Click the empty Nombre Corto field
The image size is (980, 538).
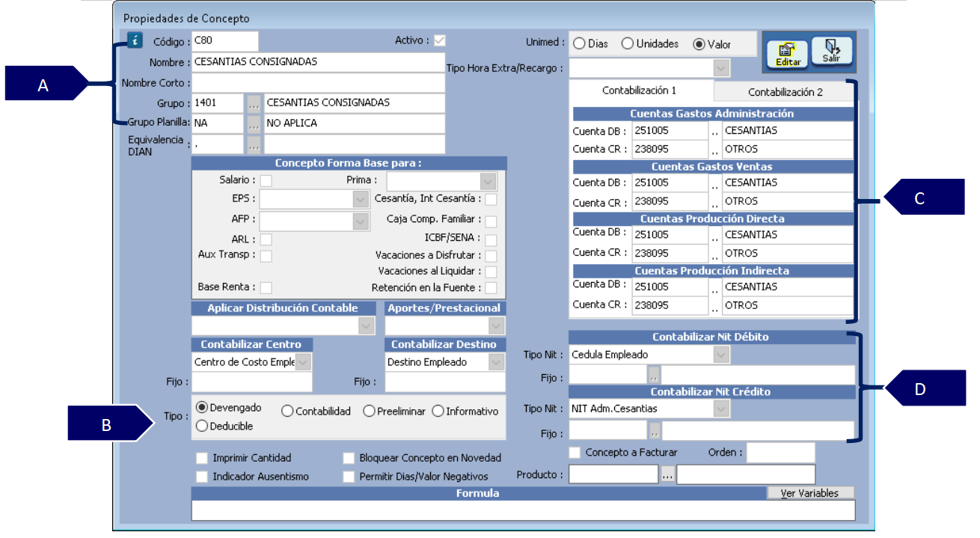click(x=318, y=82)
